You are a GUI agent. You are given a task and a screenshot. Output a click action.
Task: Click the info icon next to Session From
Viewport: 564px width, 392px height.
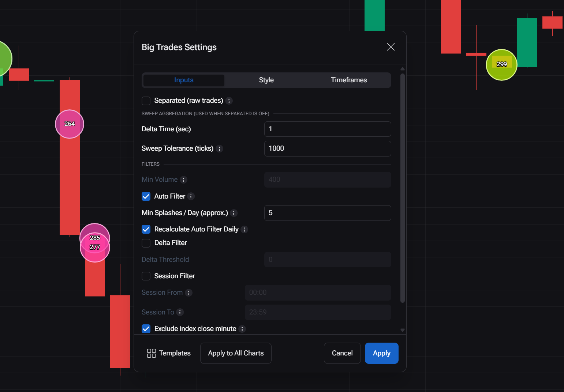coord(189,293)
